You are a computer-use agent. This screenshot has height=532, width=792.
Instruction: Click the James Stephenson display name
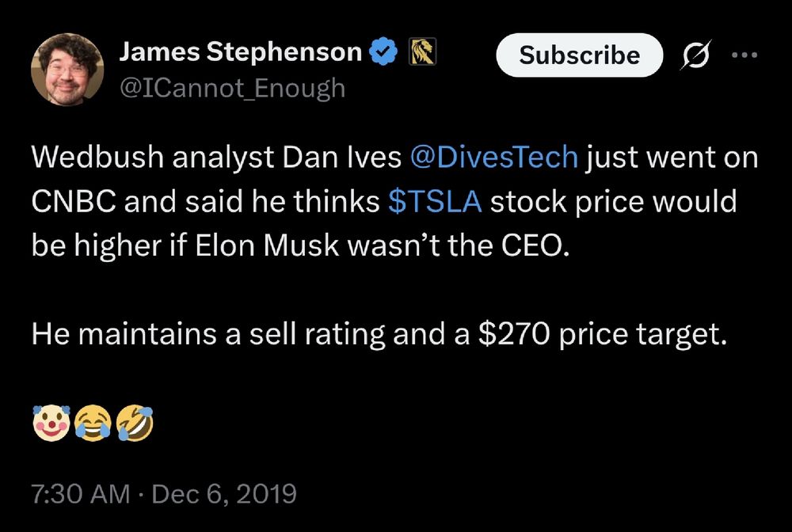240,53
